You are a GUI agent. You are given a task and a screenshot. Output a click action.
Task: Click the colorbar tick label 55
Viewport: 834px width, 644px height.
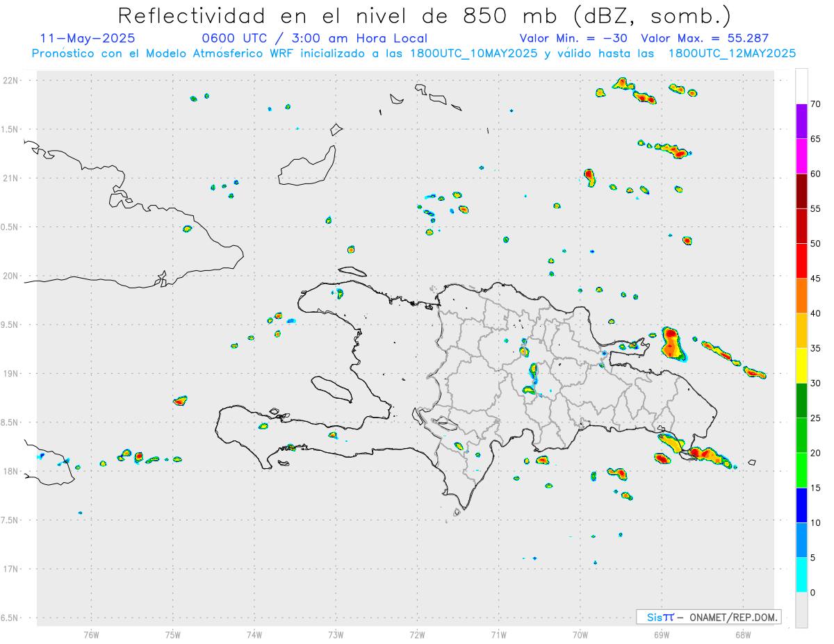(815, 208)
